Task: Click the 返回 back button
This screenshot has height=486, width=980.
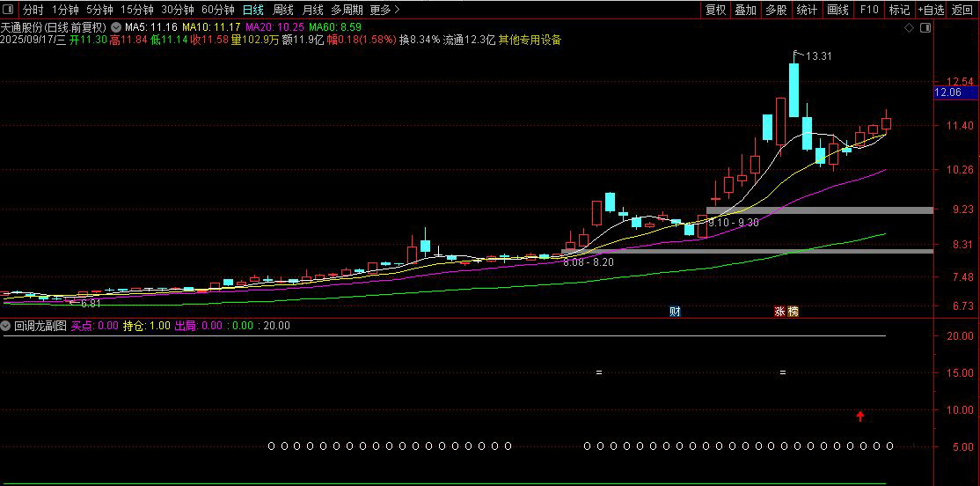Action: [962, 10]
